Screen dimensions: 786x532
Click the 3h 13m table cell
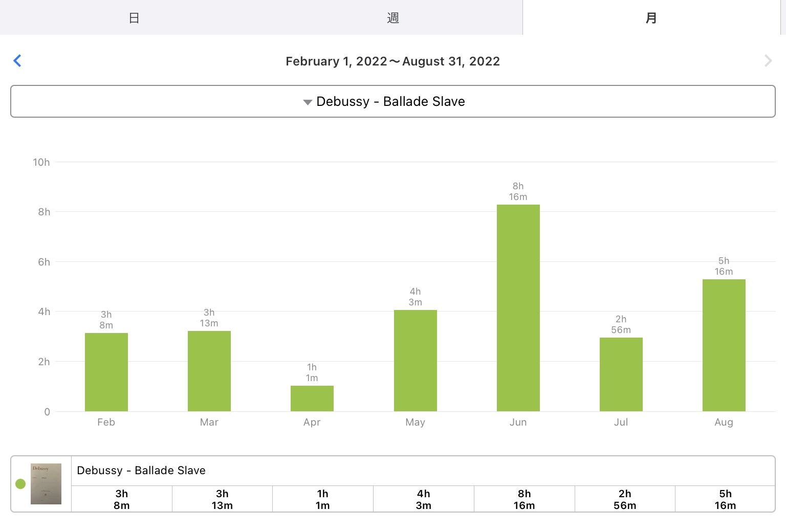(222, 499)
